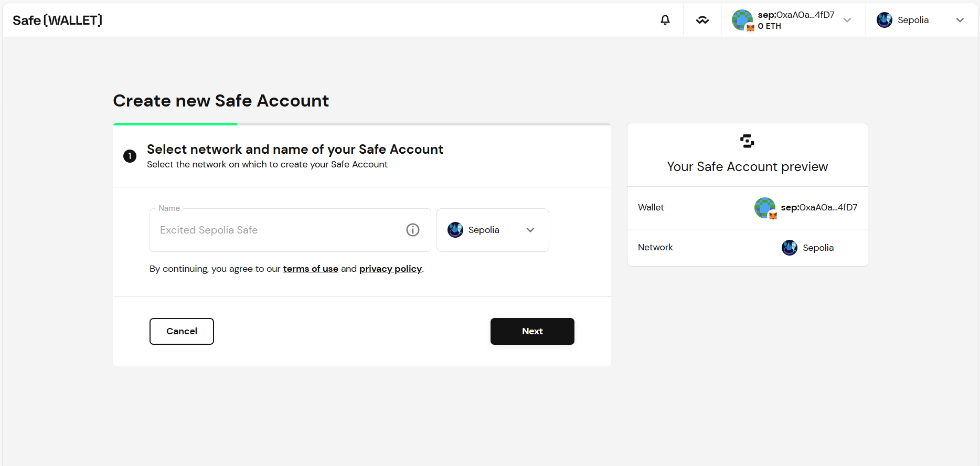Expand the connected wallet dropdown chevron

tap(847, 20)
